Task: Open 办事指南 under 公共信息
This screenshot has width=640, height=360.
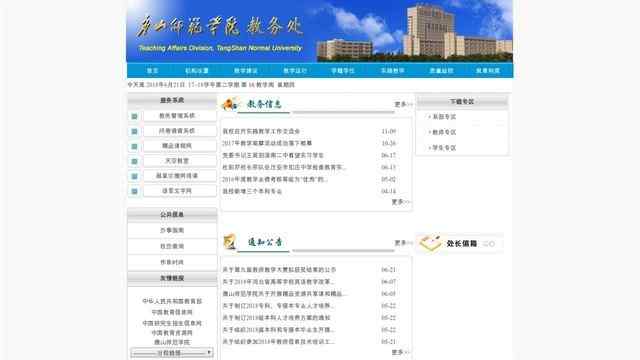Action: tap(172, 230)
